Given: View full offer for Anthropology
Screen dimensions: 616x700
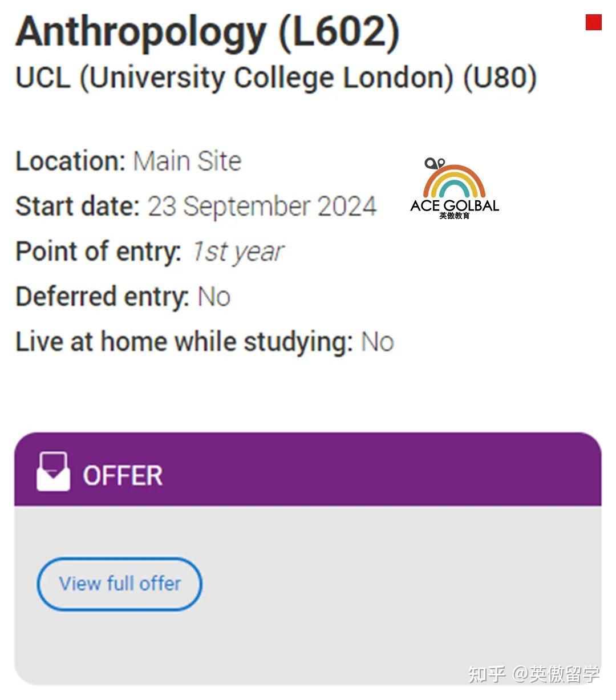Looking at the screenshot, I should pyautogui.click(x=119, y=584).
